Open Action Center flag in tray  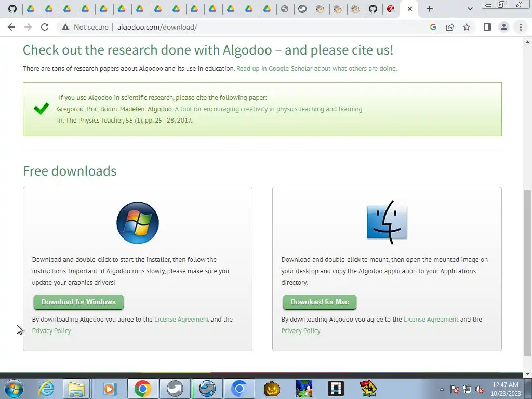tap(454, 389)
